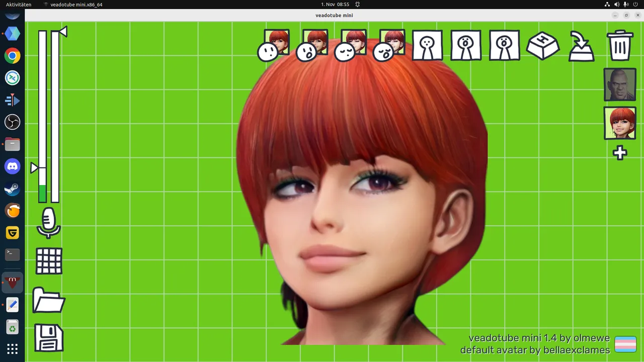The height and width of the screenshot is (362, 644).
Task: Open the 'veadotube mini.x86_64' app menu
Action: click(x=73, y=5)
